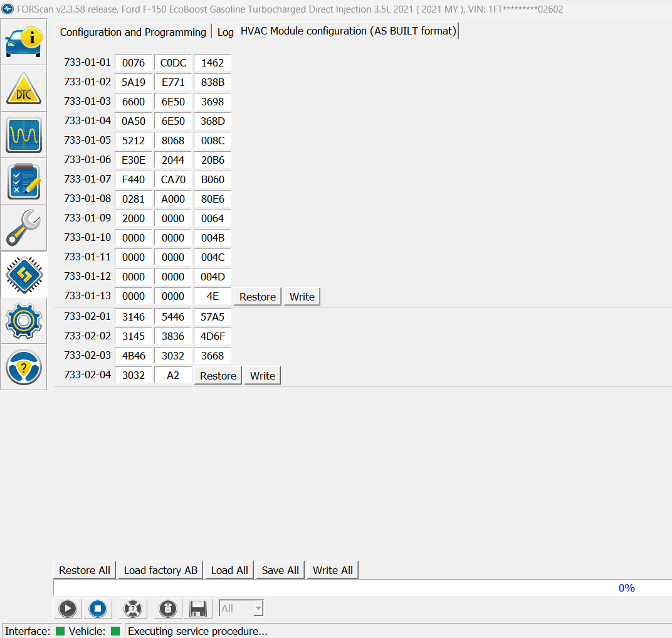Click the FORScan app logo in title bar
The width and height of the screenshot is (672, 638).
coord(8,9)
